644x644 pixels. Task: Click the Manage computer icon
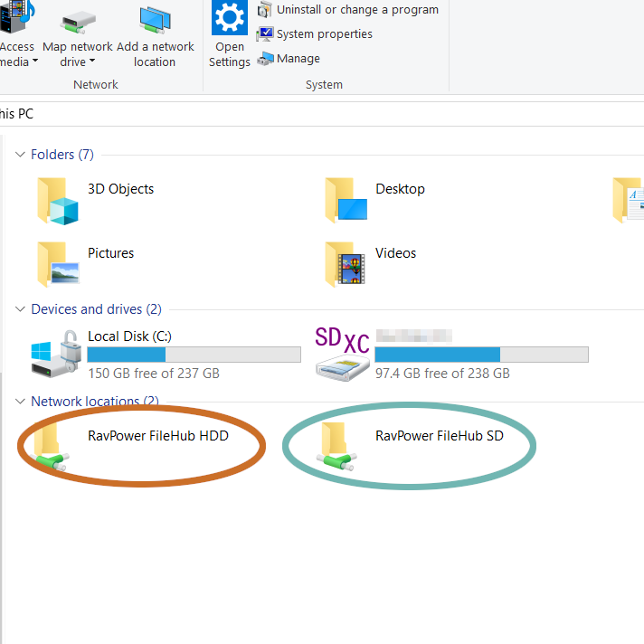[x=265, y=59]
